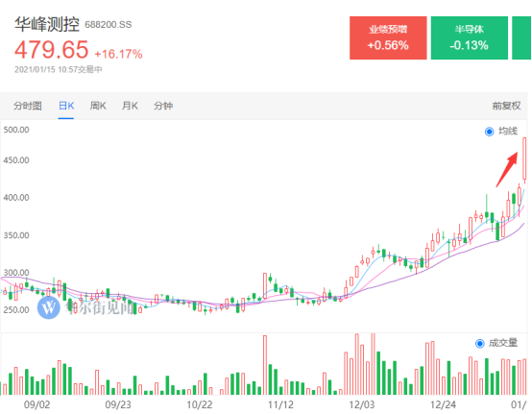Switch to the 分时图 tab
This screenshot has width=532, height=414.
point(28,106)
